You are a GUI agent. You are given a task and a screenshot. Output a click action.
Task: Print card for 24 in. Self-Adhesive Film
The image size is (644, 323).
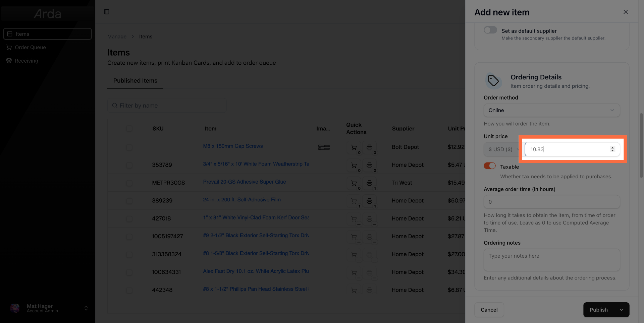tap(369, 201)
